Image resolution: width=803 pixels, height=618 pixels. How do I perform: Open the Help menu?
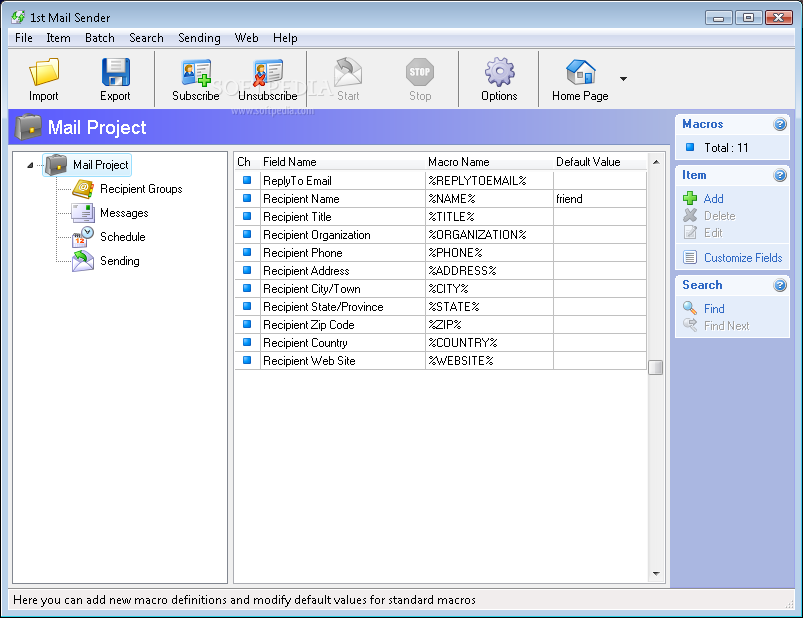pos(285,38)
